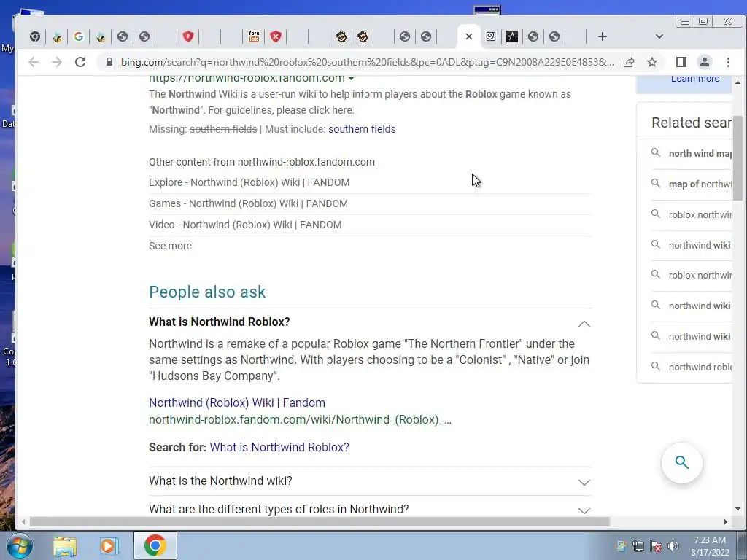Click the horizontal scrollbar thumb
The height and width of the screenshot is (560, 747).
click(320, 522)
